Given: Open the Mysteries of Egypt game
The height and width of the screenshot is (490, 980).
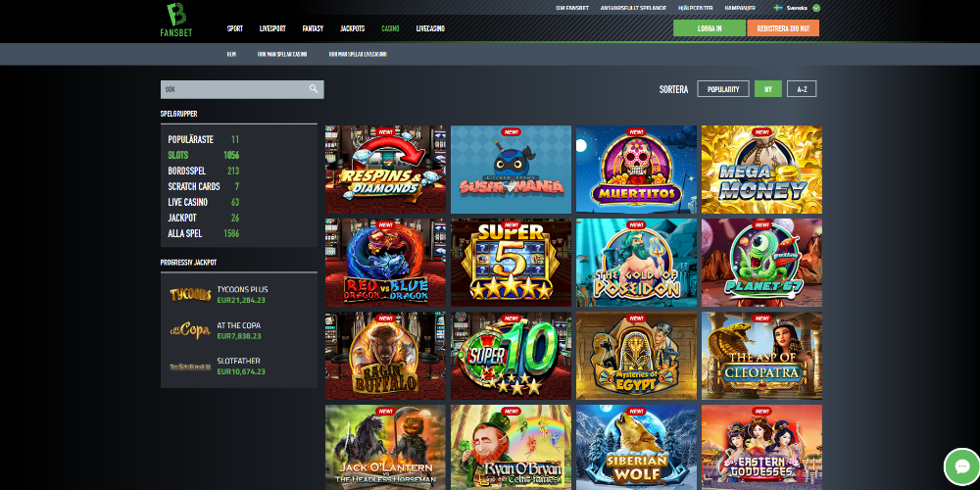Looking at the screenshot, I should [x=636, y=356].
